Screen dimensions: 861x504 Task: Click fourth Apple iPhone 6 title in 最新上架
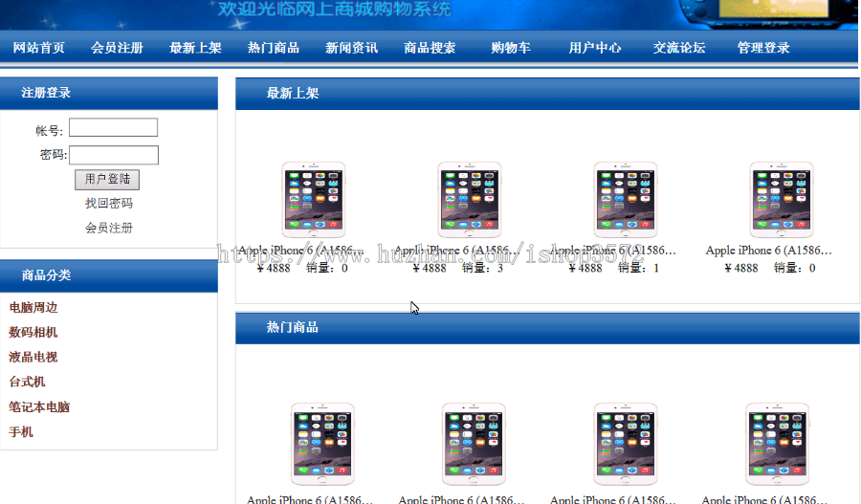click(769, 251)
